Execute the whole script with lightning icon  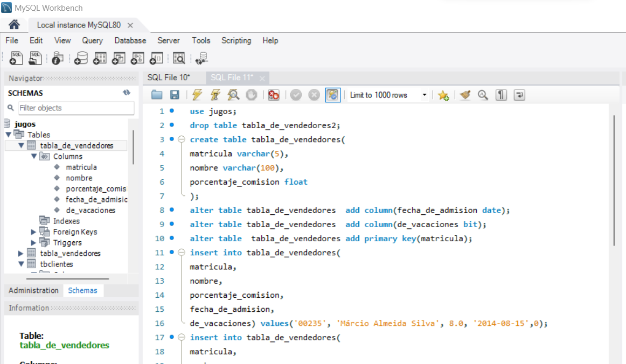click(x=197, y=95)
